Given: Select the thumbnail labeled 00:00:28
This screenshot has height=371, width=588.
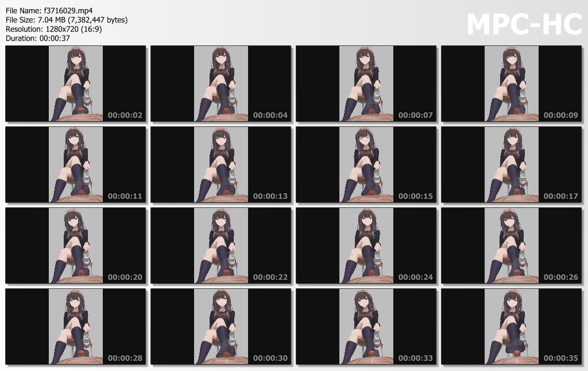Looking at the screenshot, I should [76, 327].
